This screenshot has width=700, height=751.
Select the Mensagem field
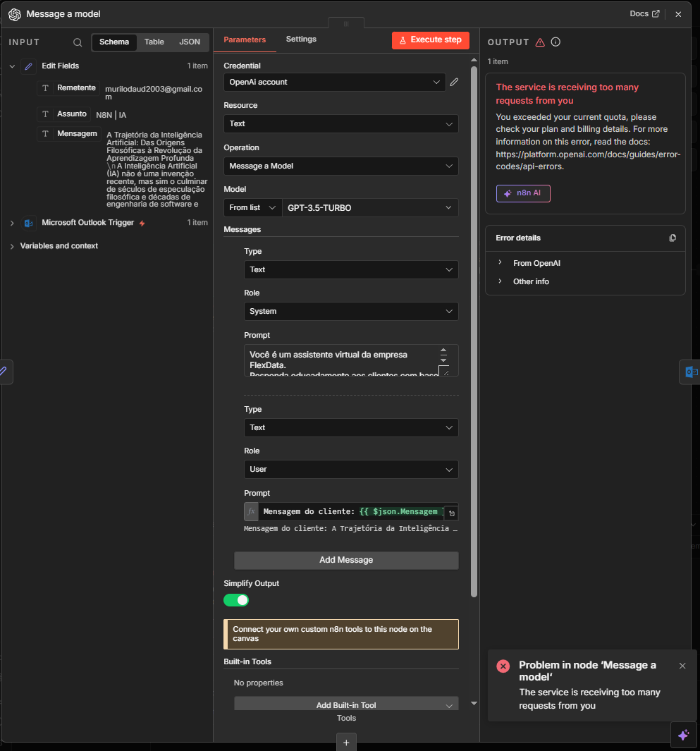(68, 133)
